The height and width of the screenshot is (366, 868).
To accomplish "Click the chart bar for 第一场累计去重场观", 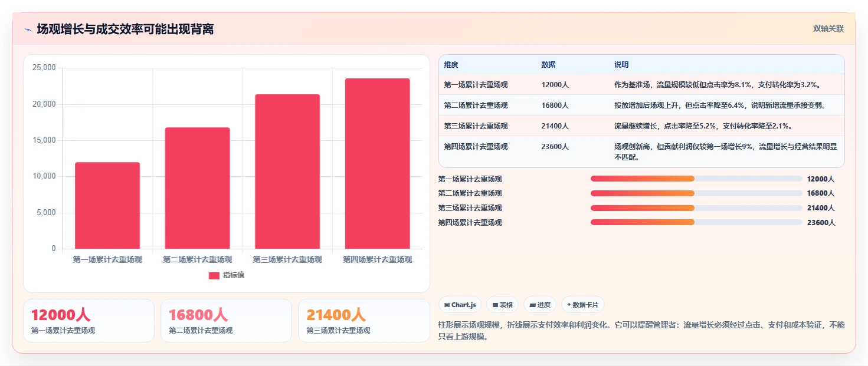I will [x=107, y=206].
